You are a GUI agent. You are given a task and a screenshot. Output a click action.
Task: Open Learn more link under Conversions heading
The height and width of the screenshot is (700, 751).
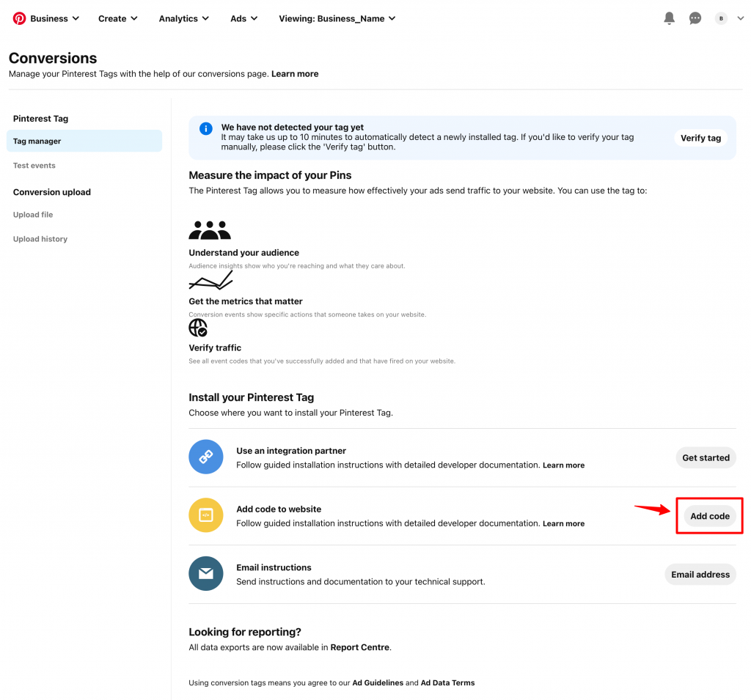pos(295,74)
